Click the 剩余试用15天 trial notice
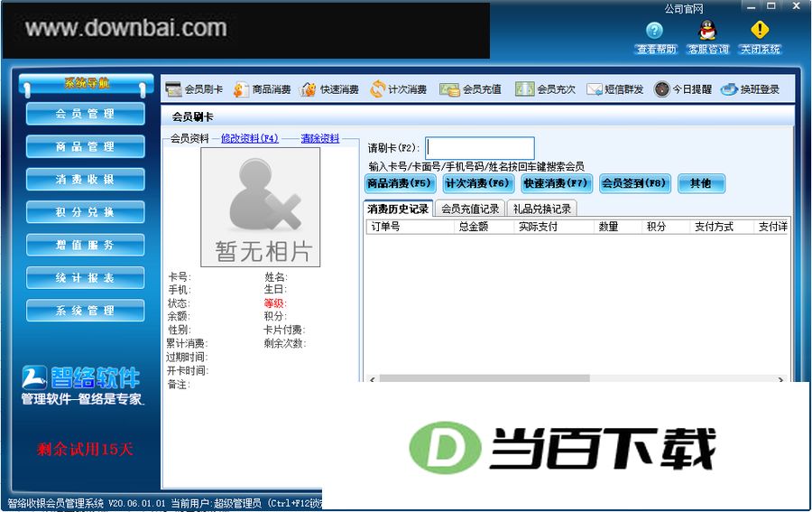This screenshot has width=812, height=512. click(85, 449)
